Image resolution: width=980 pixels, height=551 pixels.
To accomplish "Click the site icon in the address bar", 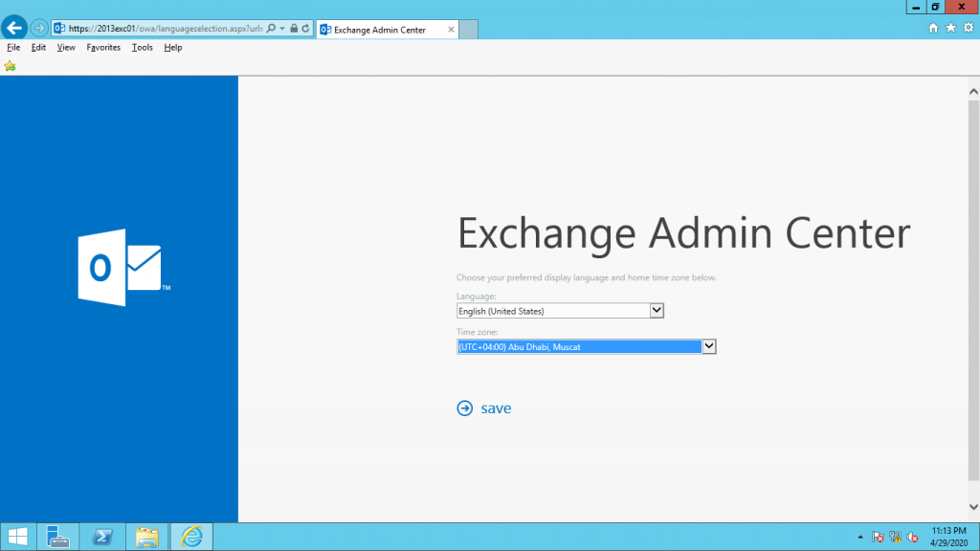I will (59, 28).
